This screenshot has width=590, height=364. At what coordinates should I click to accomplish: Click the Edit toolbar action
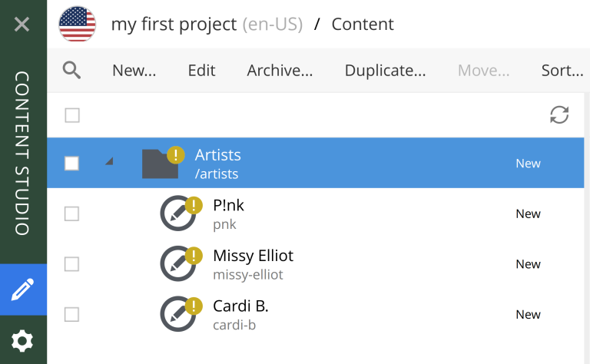pyautogui.click(x=202, y=71)
